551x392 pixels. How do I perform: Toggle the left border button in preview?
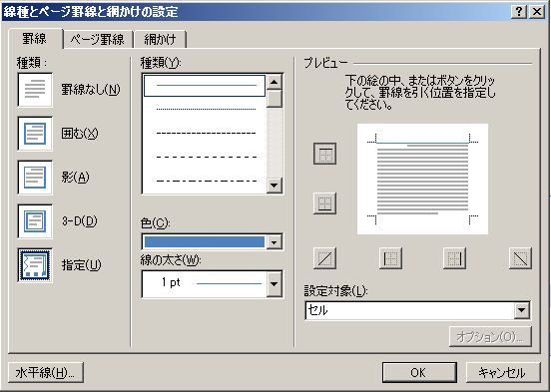[x=390, y=258]
